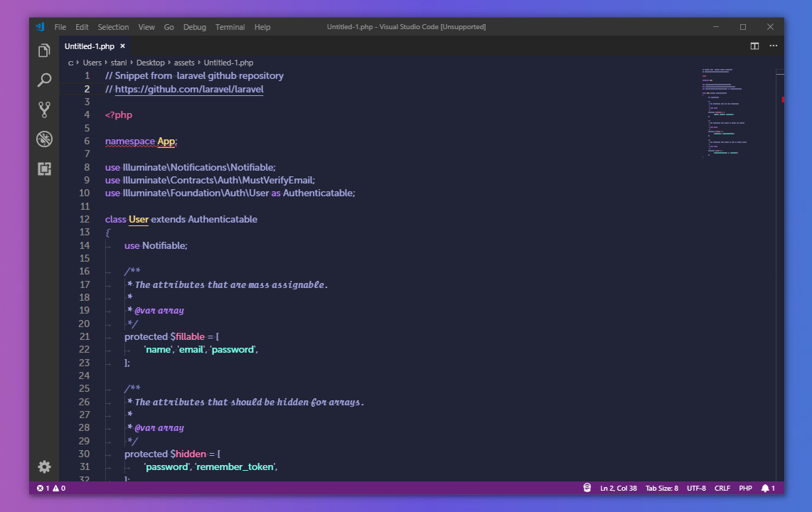
Task: Click the vertical editor scrollbar
Action: click(780, 274)
